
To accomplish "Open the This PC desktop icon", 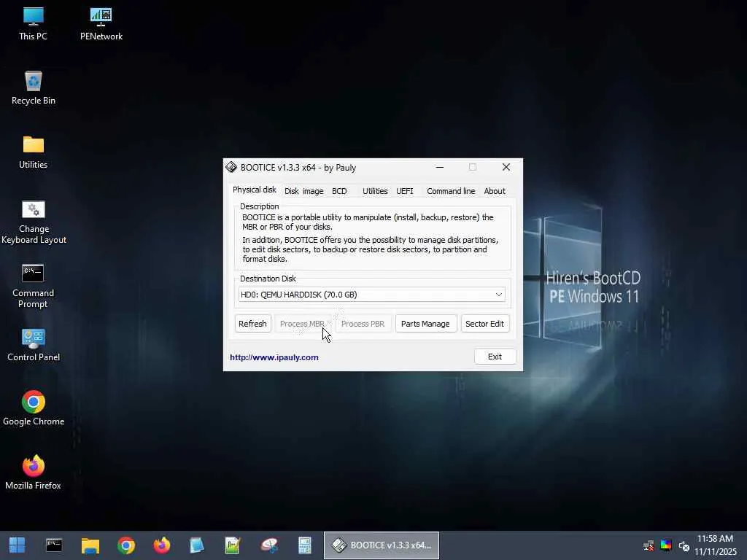I will click(x=33, y=23).
